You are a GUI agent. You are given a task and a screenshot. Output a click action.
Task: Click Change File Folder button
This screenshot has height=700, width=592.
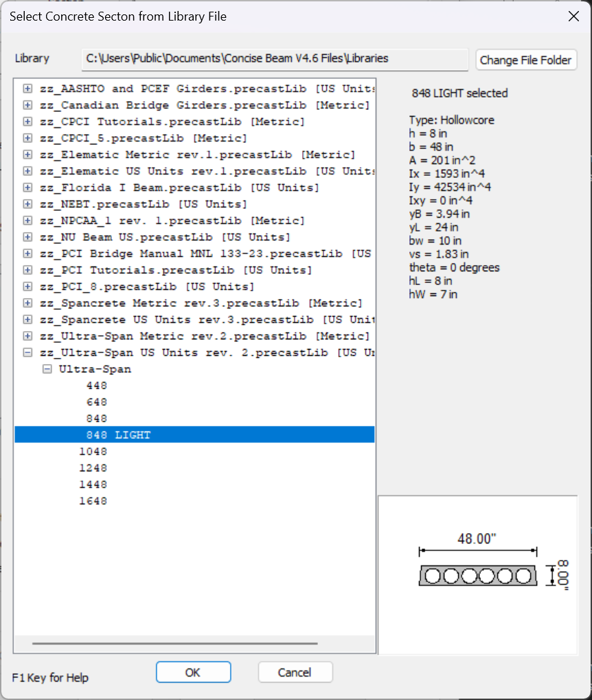pyautogui.click(x=525, y=60)
